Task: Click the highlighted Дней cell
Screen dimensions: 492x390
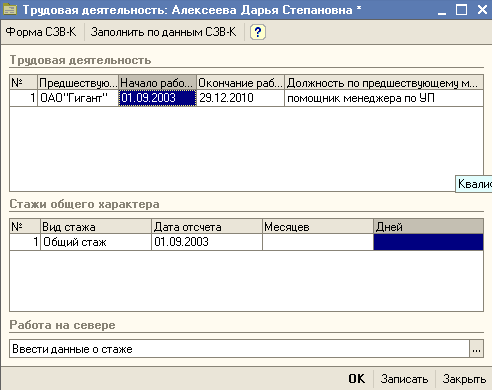Action: [428, 242]
